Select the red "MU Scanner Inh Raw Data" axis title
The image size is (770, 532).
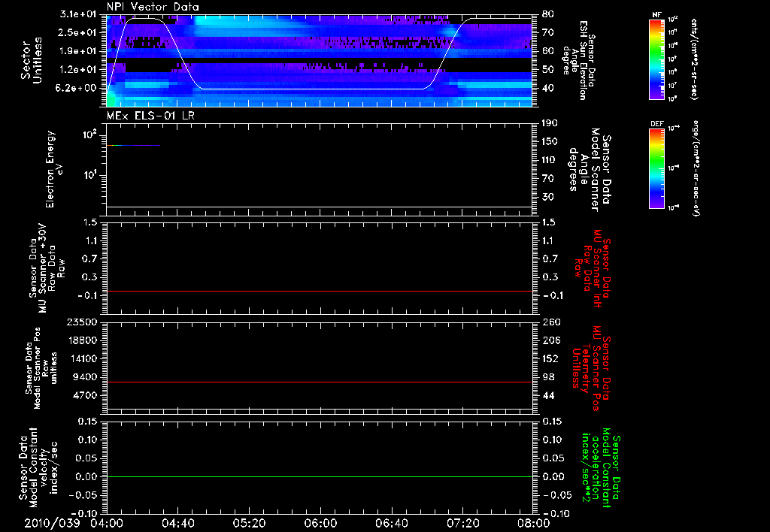point(593,268)
